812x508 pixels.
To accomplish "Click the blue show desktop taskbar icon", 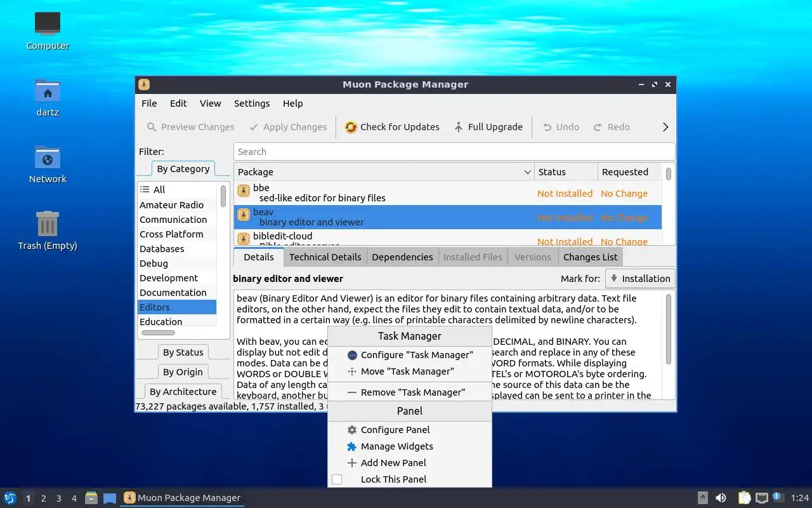I will click(110, 498).
